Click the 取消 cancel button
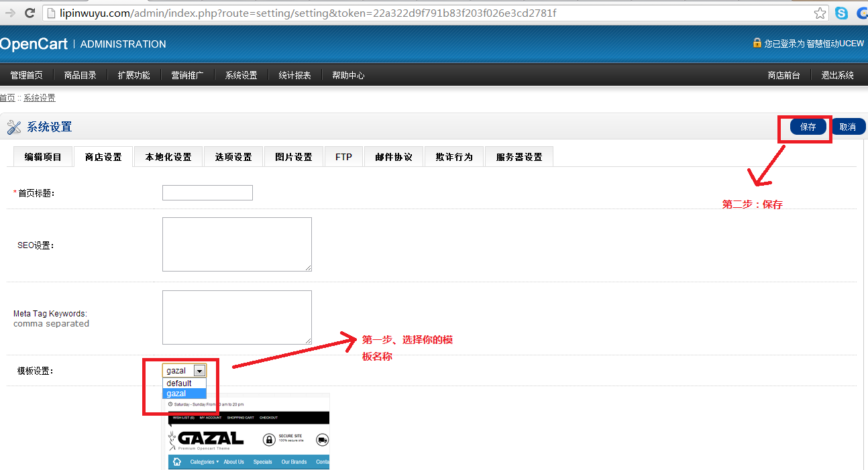The height and width of the screenshot is (470, 868). (848, 126)
